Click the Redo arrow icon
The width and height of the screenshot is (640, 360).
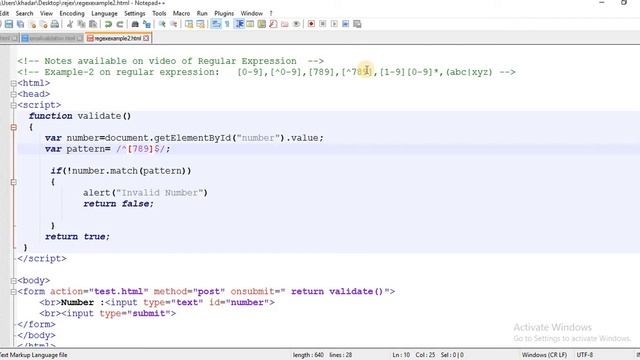coord(120,24)
